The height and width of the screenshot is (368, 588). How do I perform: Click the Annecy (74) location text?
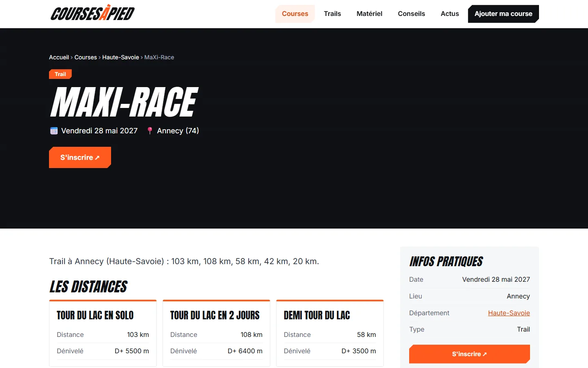178,131
